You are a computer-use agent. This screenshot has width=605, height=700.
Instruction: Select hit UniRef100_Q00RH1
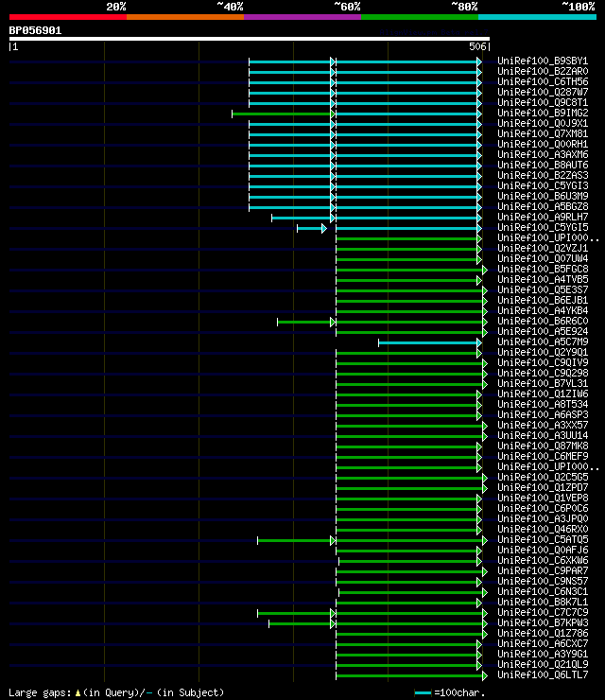543,144
